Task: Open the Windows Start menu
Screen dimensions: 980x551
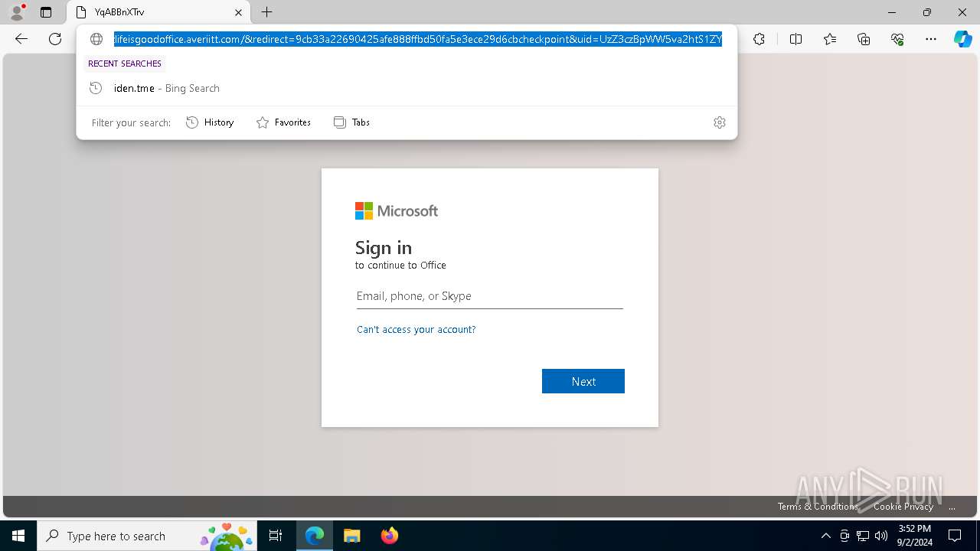Action: click(x=18, y=536)
